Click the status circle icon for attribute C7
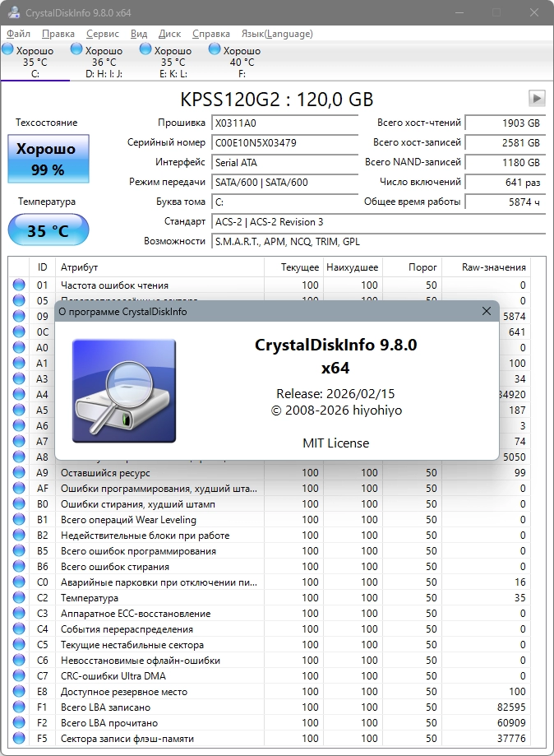This screenshot has width=554, height=756. coord(19,676)
